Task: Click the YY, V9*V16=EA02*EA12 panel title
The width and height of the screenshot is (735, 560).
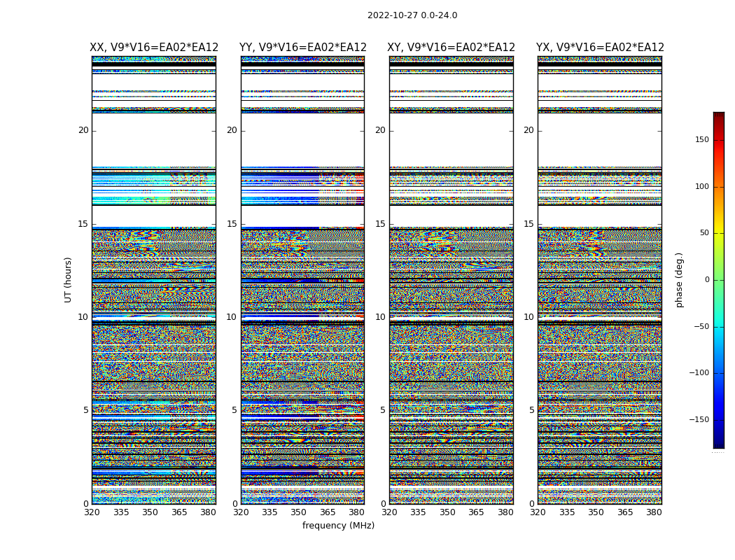Action: click(x=303, y=48)
